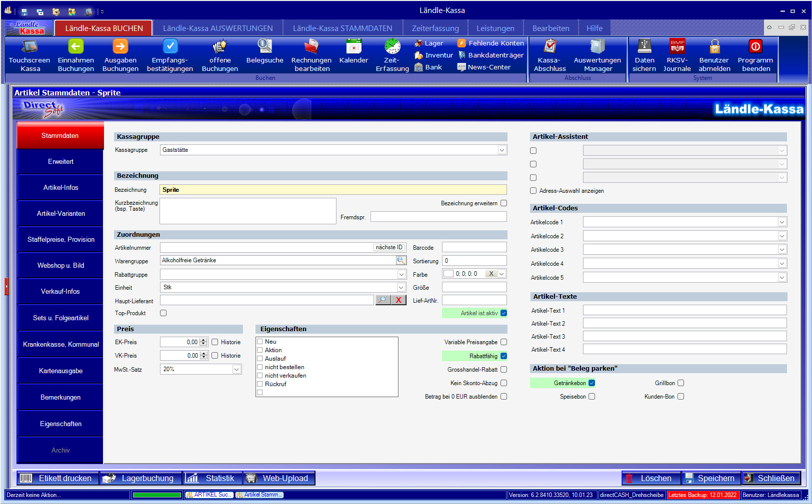Open the Erweitert sidebar section

point(60,161)
